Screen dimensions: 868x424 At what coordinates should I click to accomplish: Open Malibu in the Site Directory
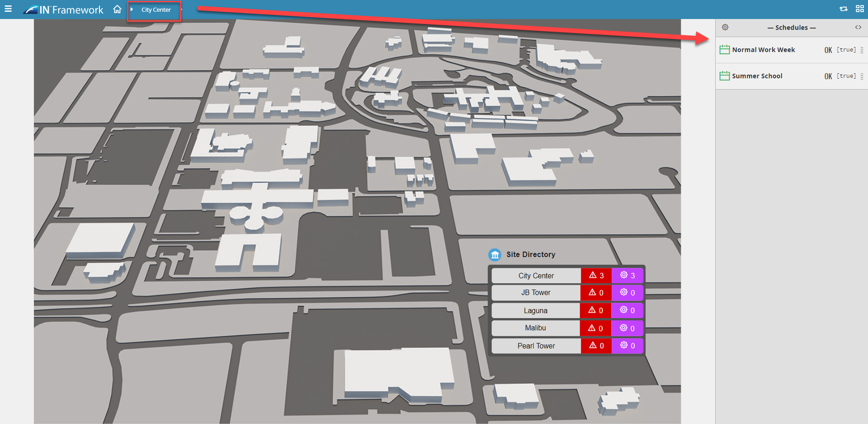click(536, 328)
